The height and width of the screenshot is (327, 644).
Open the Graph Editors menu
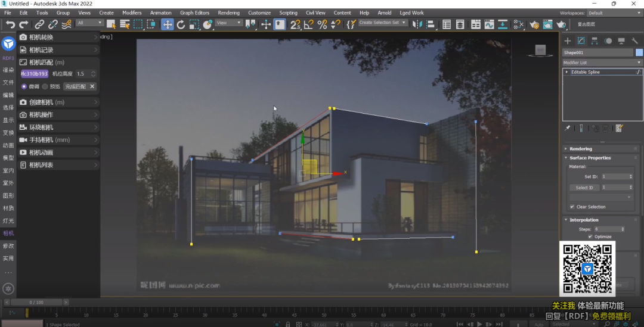pos(194,13)
